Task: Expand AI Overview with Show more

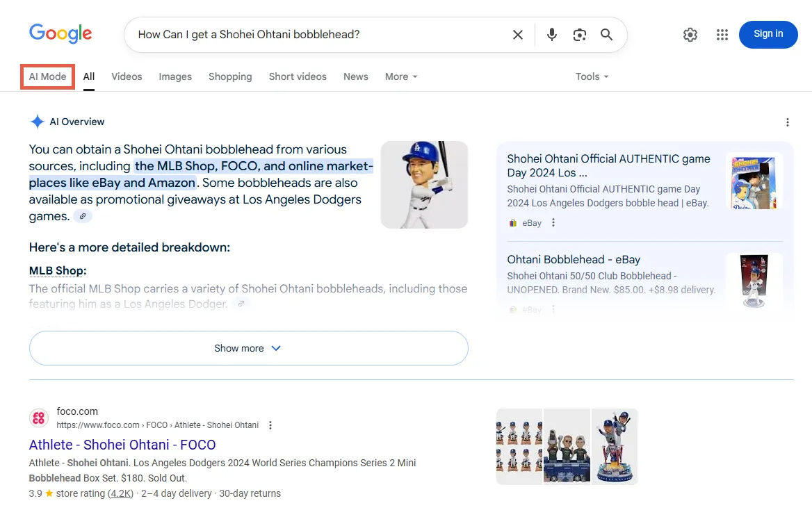Action: coord(249,348)
